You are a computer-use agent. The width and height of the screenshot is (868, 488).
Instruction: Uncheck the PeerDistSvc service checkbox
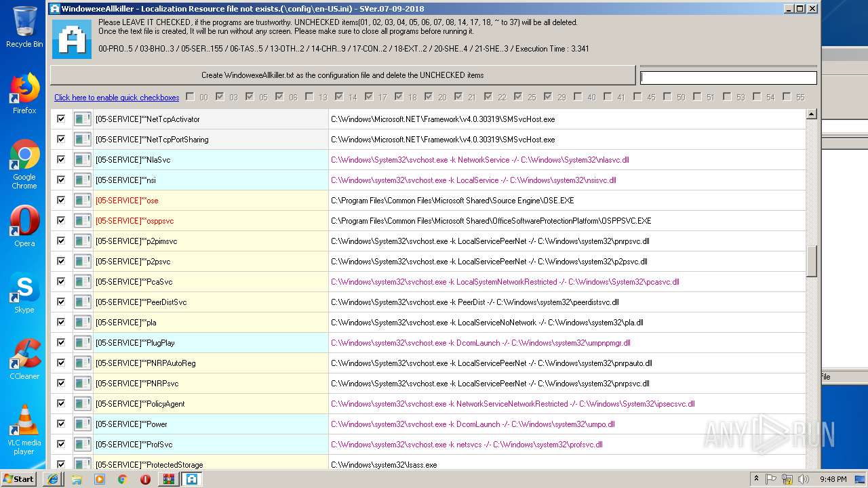pyautogui.click(x=61, y=302)
